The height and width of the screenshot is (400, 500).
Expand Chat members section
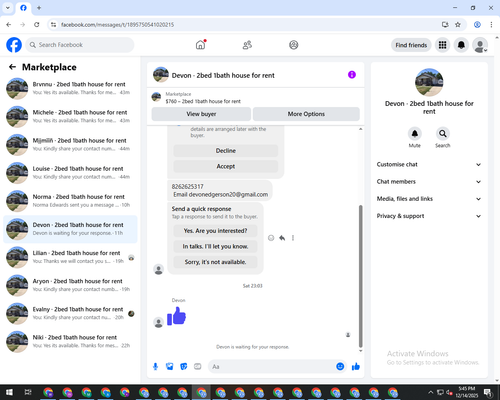(429, 182)
